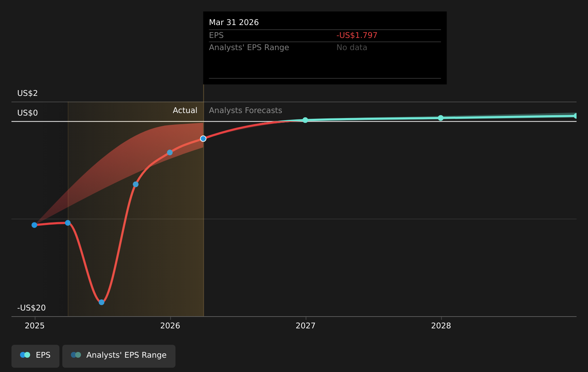Click the US$0 y-axis label
588x372 pixels.
coord(28,113)
